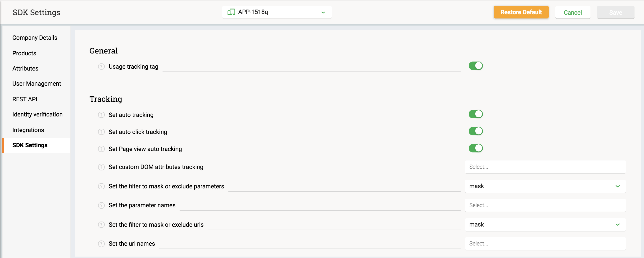Click help icon beside Set auto tracking
The image size is (644, 258).
click(x=101, y=115)
